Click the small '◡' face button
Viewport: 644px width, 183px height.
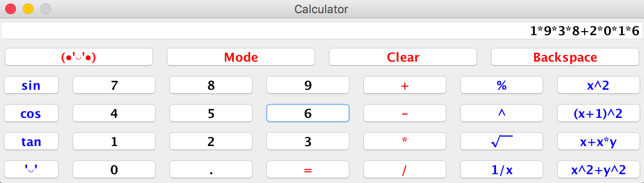pos(31,170)
